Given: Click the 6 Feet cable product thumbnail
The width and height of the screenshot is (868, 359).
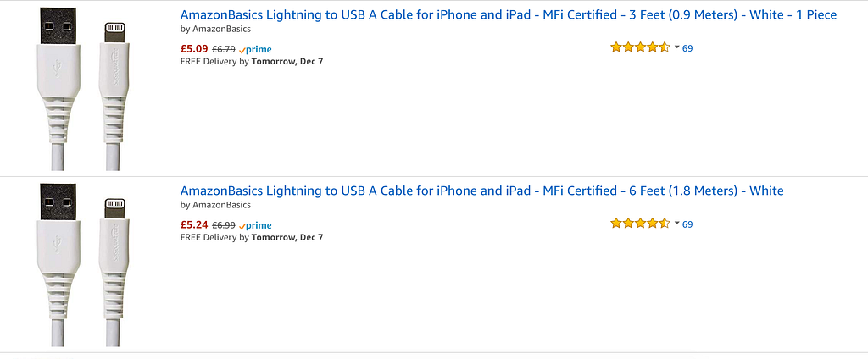Looking at the screenshot, I should (82, 264).
